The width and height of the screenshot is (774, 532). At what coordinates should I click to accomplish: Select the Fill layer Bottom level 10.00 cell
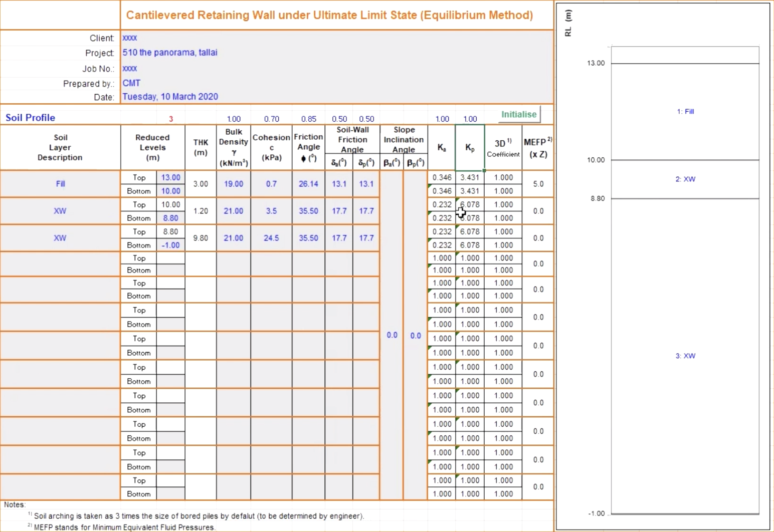[x=170, y=191]
